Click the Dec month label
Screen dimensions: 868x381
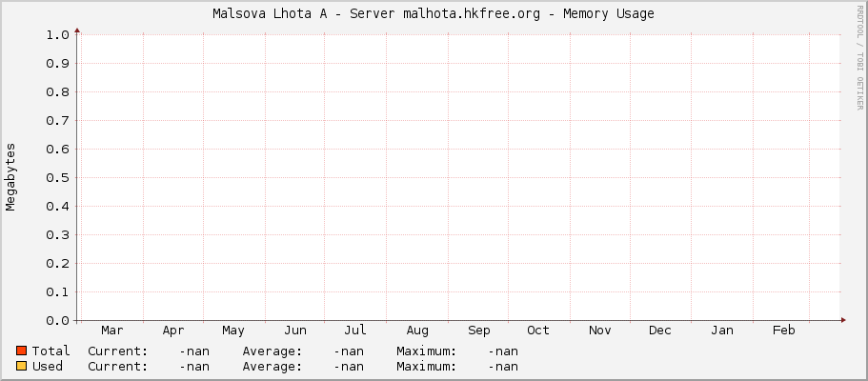[660, 331]
